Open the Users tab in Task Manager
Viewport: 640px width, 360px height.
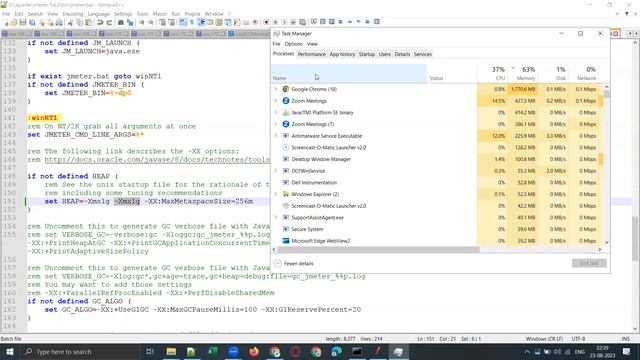(x=384, y=54)
